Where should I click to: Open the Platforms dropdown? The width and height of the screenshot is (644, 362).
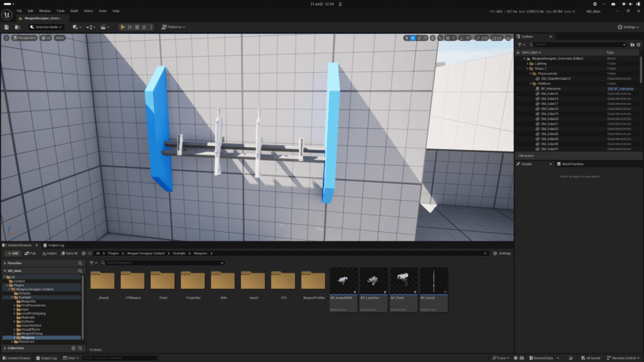click(x=174, y=27)
